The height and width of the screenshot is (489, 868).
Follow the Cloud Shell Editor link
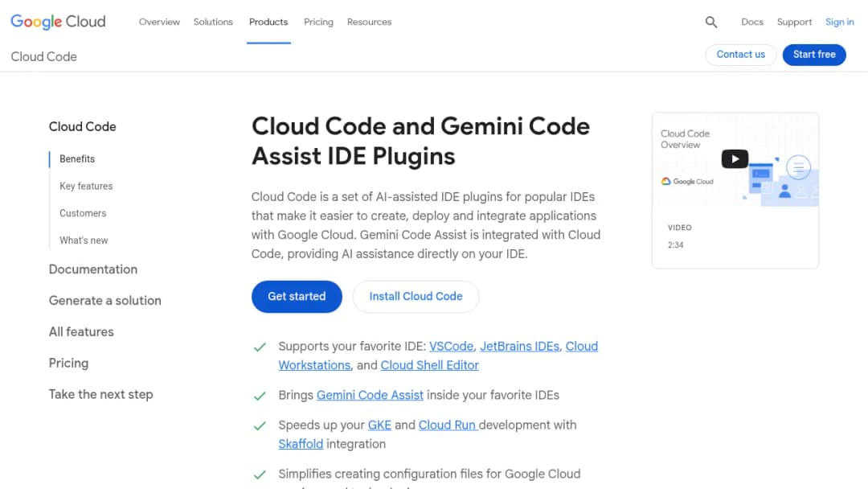coord(429,365)
